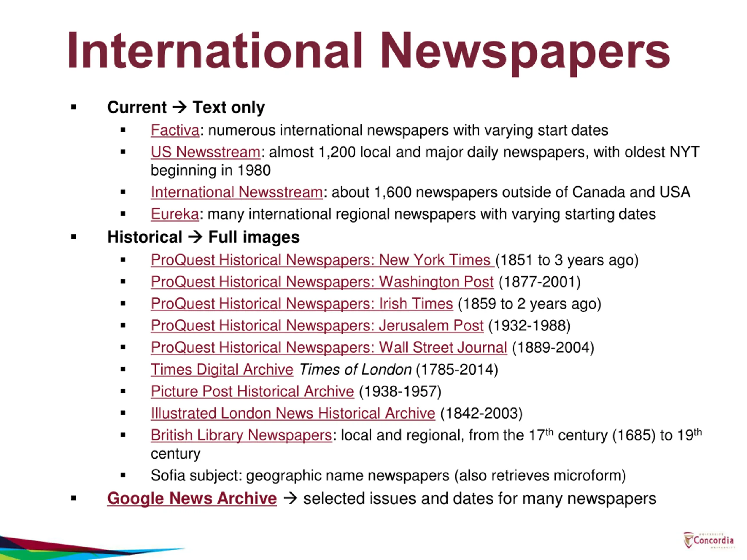Click the '(1877-2001)' date range
747x560 pixels.
coord(540,282)
